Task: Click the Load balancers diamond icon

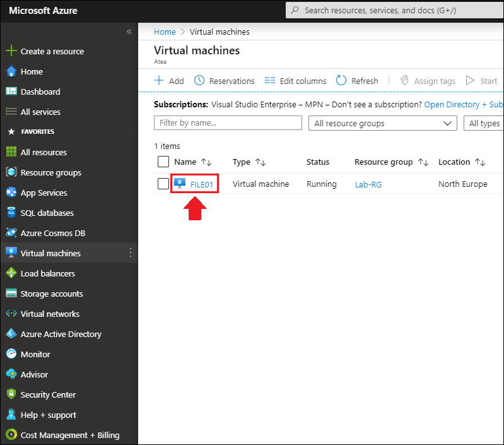Action: (x=11, y=273)
